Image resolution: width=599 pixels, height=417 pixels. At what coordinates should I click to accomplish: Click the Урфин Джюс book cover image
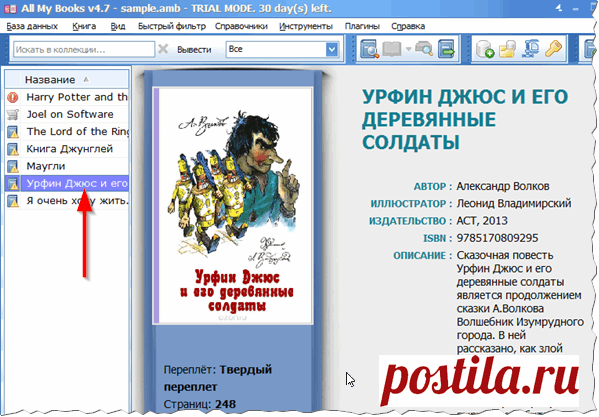[233, 205]
